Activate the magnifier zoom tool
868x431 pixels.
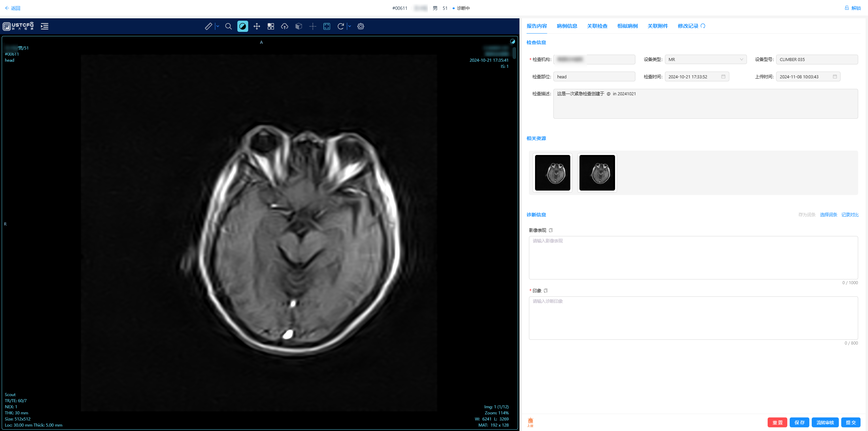229,26
